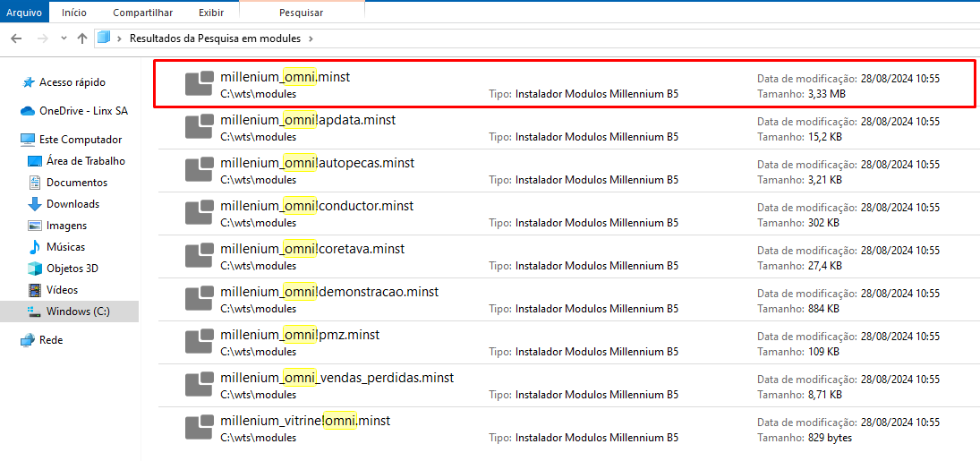Viewport: 980px width, 461px height.
Task: Select the Exibir ribbon tab
Action: click(211, 13)
